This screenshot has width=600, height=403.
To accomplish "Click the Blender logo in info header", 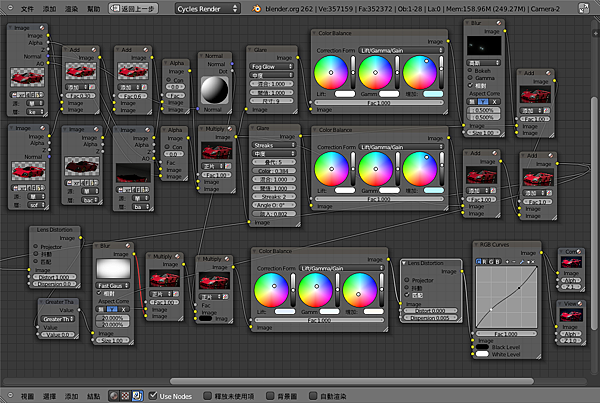I will pos(256,8).
